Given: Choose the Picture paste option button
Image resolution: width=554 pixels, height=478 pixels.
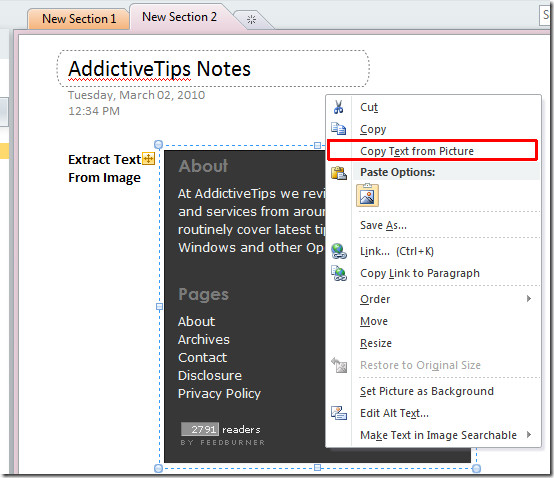Looking at the screenshot, I should (367, 195).
